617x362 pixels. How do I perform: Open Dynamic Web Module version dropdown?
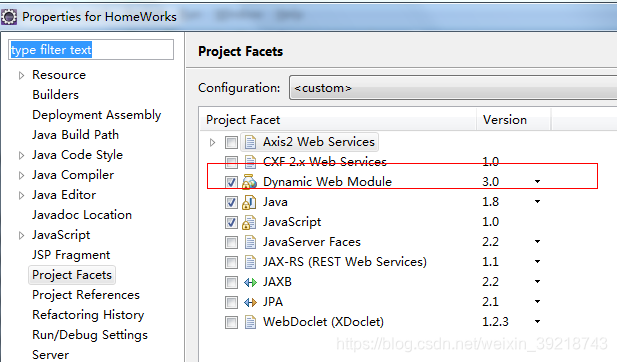(x=538, y=182)
